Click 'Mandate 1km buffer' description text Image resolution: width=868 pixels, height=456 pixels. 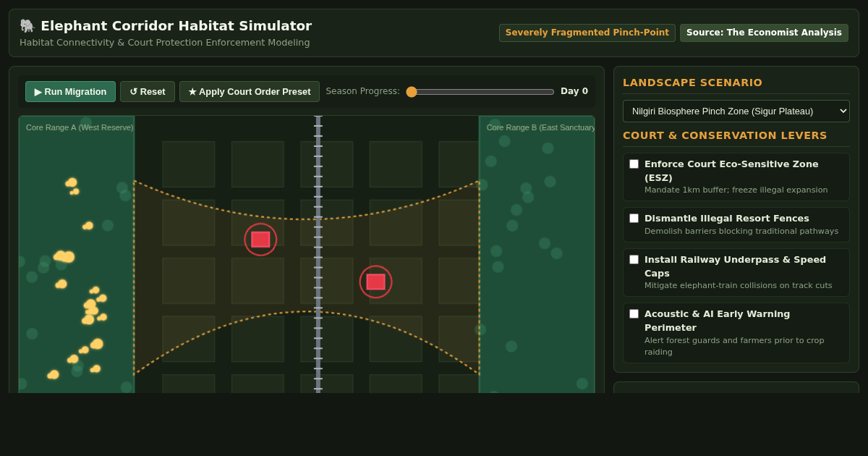[x=736, y=190]
